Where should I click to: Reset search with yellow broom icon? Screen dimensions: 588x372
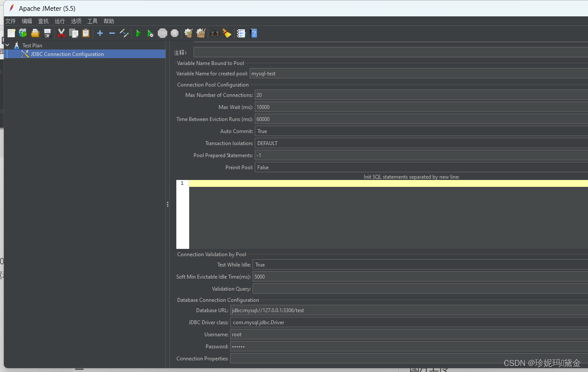(x=227, y=33)
